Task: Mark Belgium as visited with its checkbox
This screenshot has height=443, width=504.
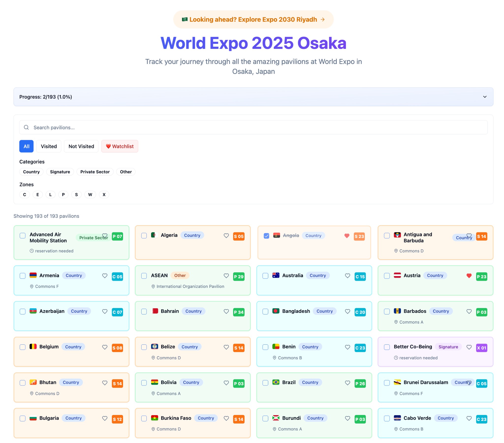Action: point(22,347)
